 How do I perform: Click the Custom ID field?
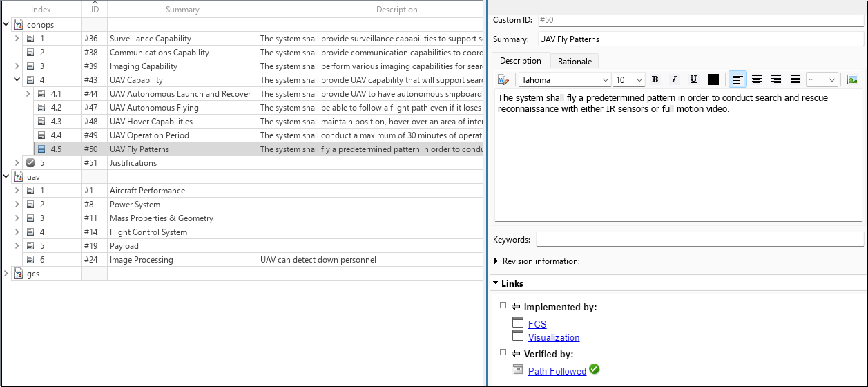tap(700, 20)
